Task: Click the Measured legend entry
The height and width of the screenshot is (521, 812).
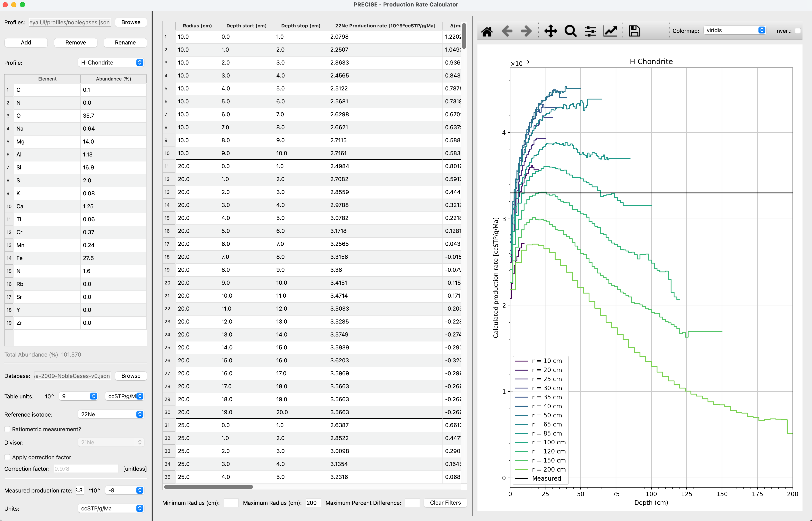Action: pyautogui.click(x=538, y=478)
